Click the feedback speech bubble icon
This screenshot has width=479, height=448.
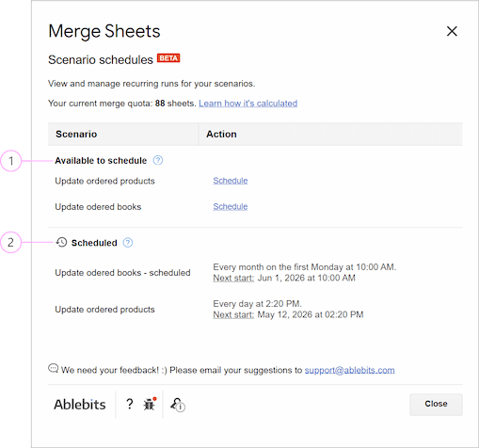[53, 368]
